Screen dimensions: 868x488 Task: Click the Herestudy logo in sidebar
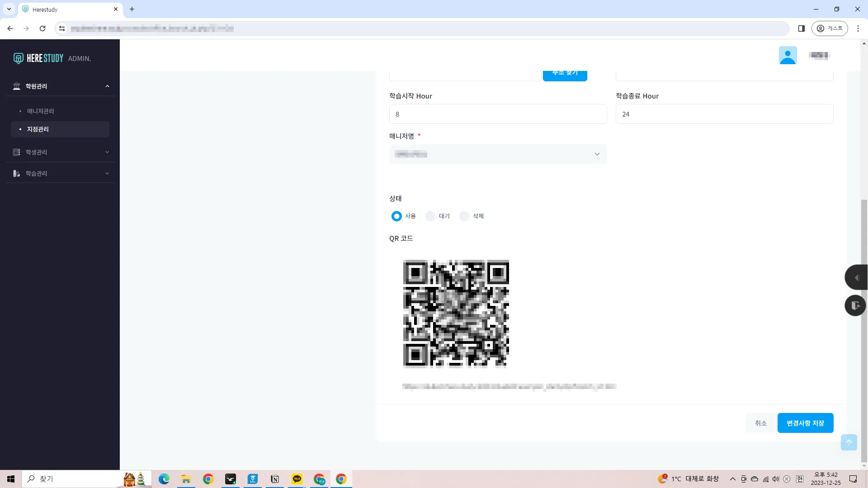pyautogui.click(x=39, y=58)
